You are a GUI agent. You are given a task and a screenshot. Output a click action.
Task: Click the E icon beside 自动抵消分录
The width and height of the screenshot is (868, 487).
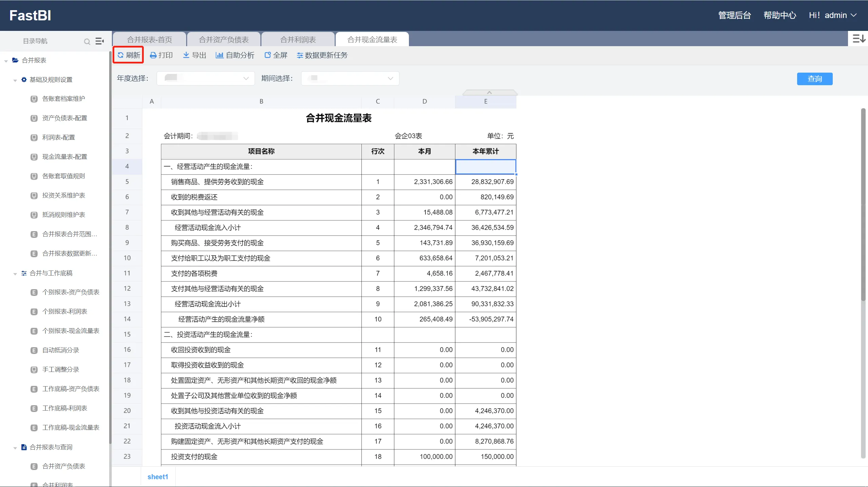click(34, 350)
